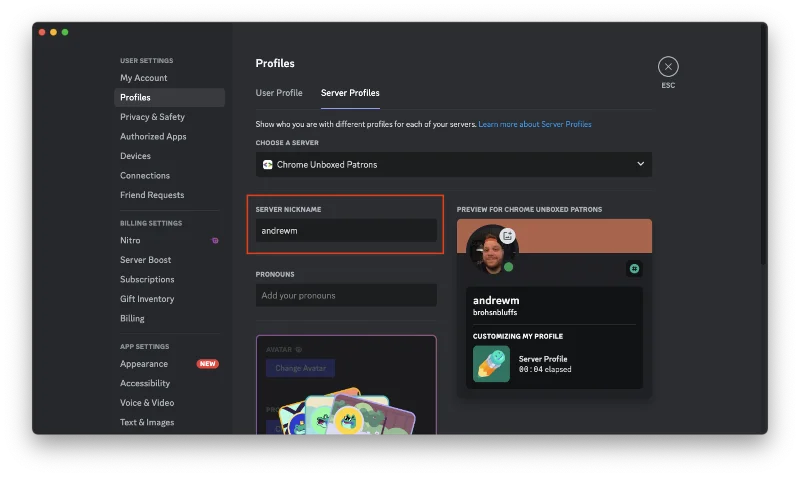Click the settings page scrollbar

click(x=763, y=143)
